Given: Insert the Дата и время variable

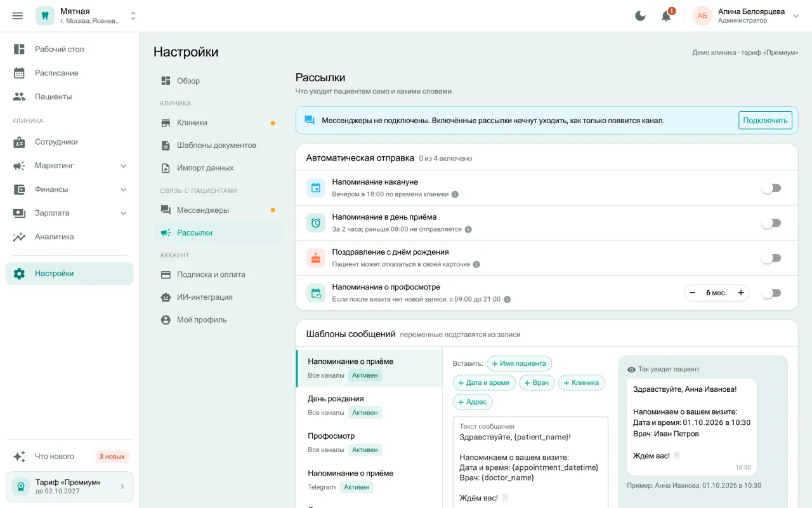Looking at the screenshot, I should click(x=484, y=383).
